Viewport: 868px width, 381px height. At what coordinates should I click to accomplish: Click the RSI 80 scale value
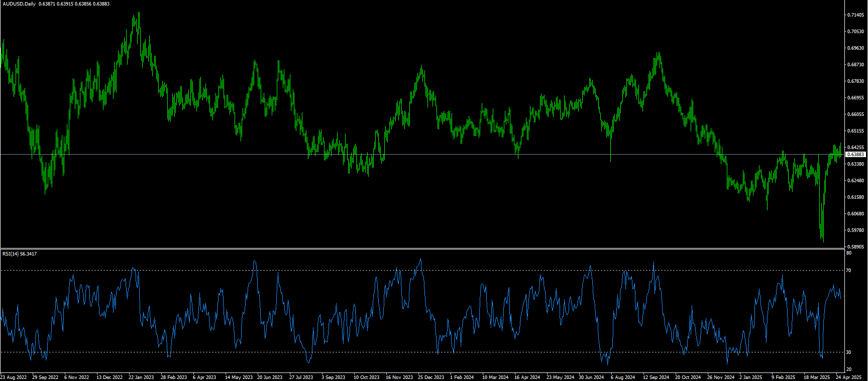pos(848,253)
